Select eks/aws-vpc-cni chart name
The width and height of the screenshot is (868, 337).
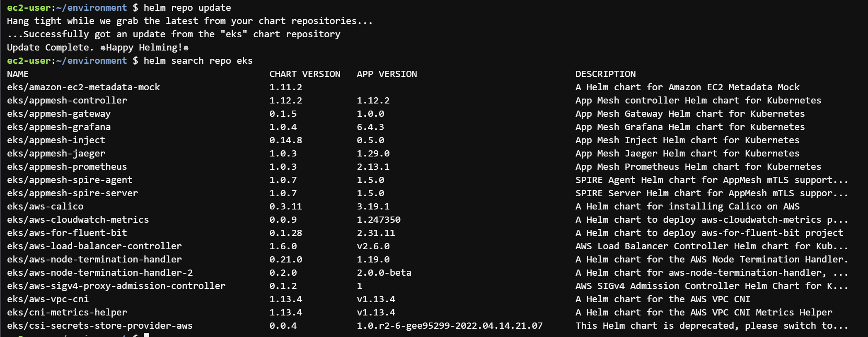pyautogui.click(x=48, y=299)
